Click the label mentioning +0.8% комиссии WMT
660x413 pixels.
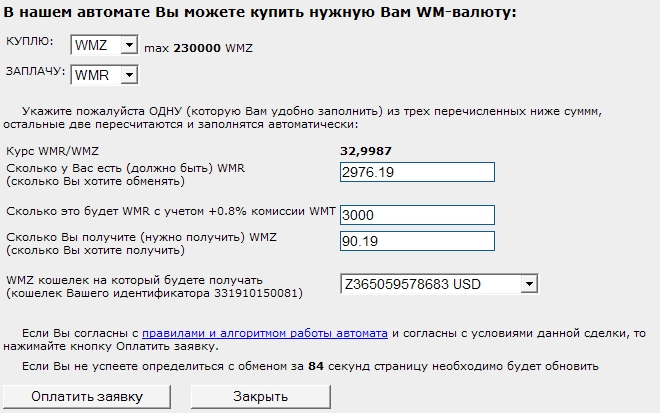click(x=170, y=211)
